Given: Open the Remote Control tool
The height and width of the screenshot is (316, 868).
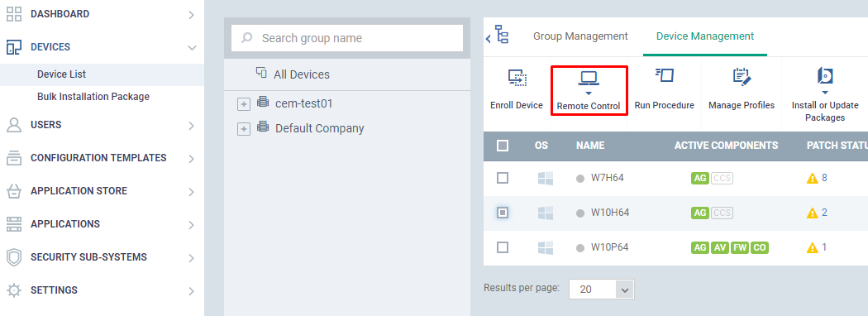Looking at the screenshot, I should (589, 90).
